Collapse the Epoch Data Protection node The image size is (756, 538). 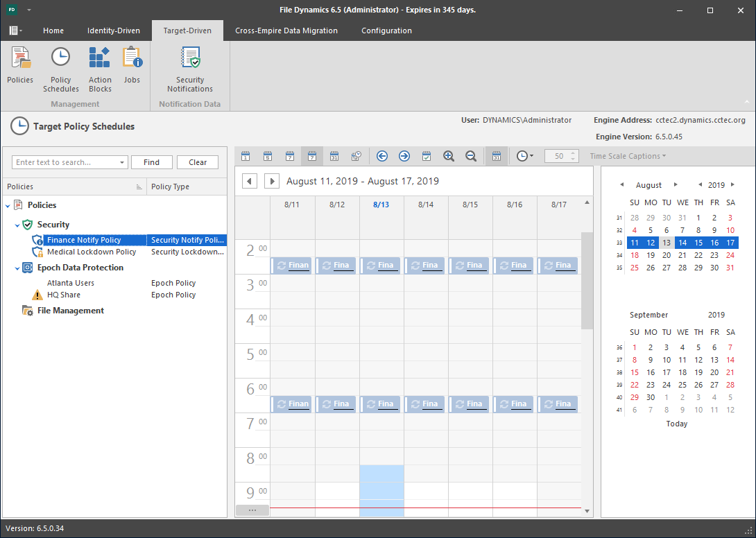17,268
